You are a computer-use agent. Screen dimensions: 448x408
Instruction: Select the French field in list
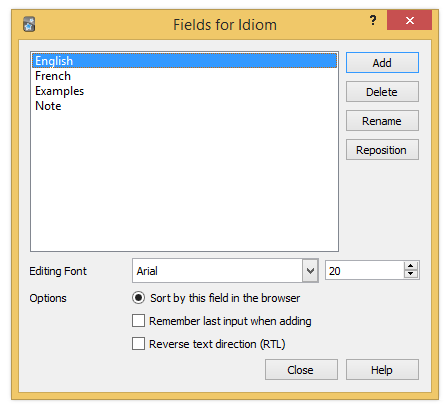click(184, 76)
